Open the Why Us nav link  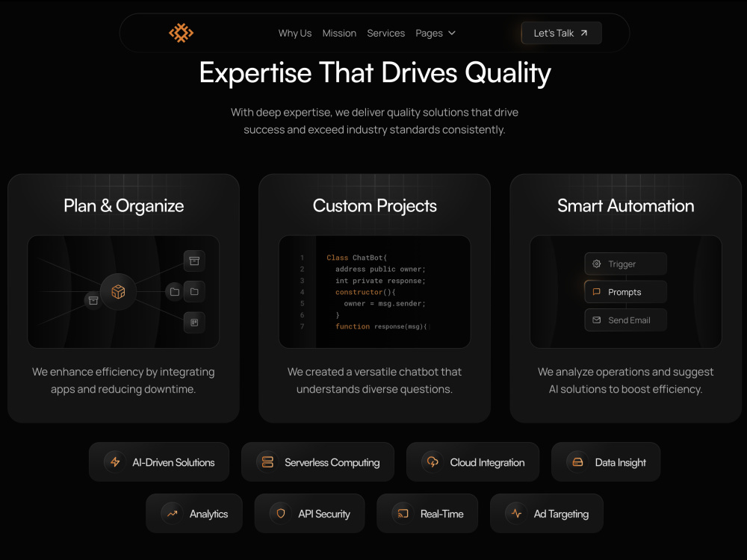[295, 34]
